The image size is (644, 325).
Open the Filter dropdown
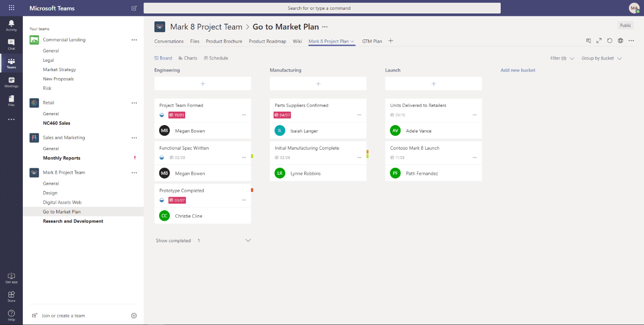[x=562, y=59]
